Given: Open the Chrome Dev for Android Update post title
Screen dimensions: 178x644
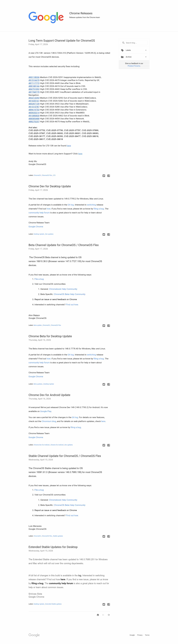Looking at the screenshot, I should tap(49, 395).
